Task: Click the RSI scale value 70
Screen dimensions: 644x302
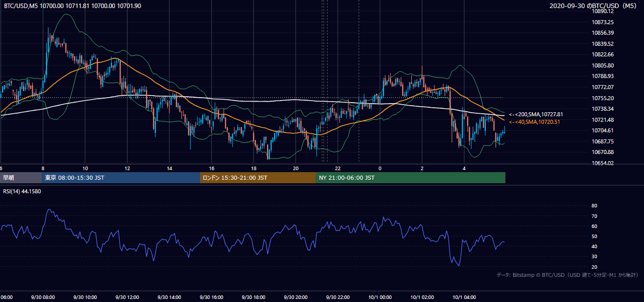Action: 595,216
